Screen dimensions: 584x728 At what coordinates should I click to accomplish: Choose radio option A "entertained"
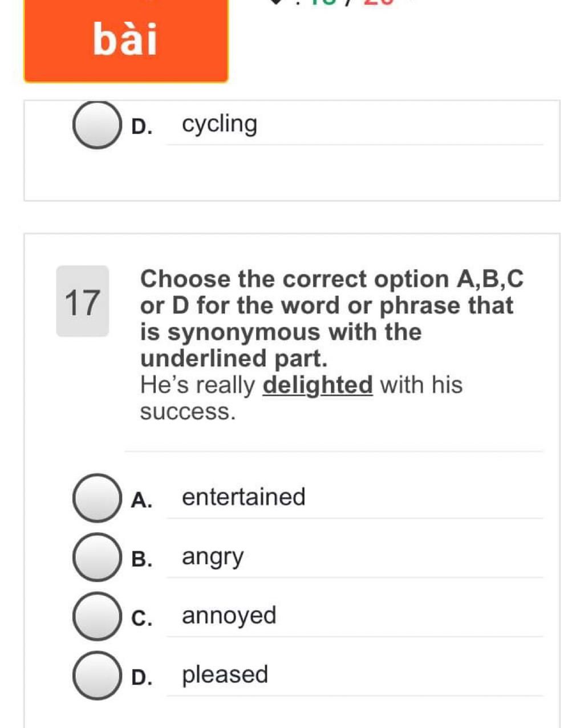(97, 498)
